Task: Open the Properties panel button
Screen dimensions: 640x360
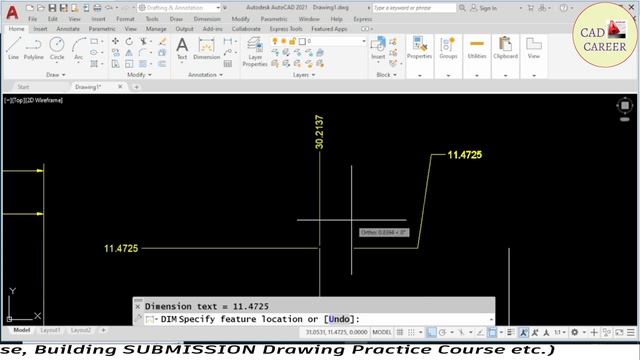Action: pos(419,48)
